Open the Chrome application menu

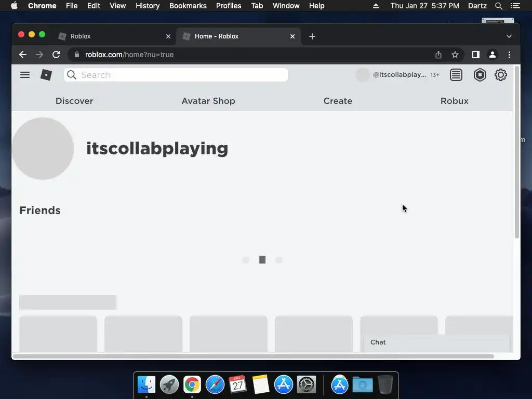click(x=42, y=6)
